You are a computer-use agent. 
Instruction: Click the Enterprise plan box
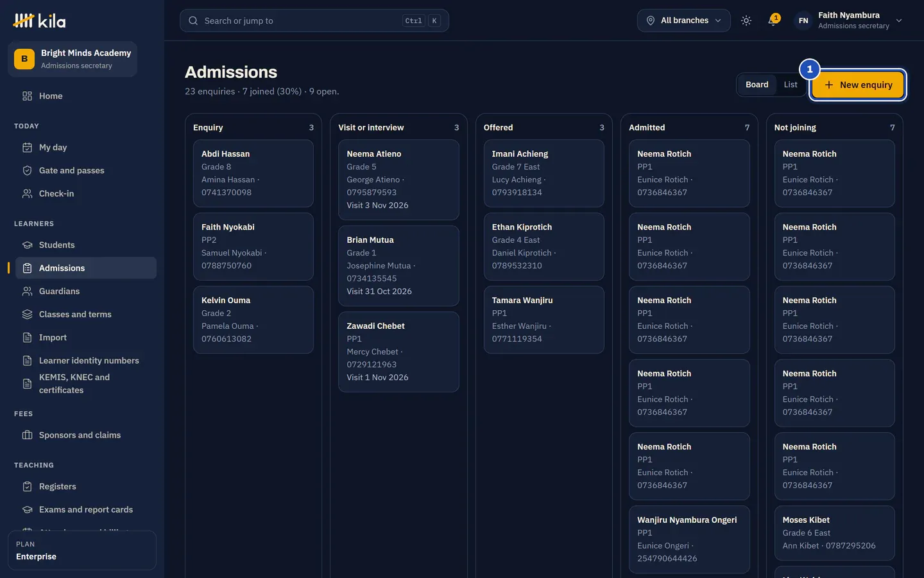click(x=82, y=550)
